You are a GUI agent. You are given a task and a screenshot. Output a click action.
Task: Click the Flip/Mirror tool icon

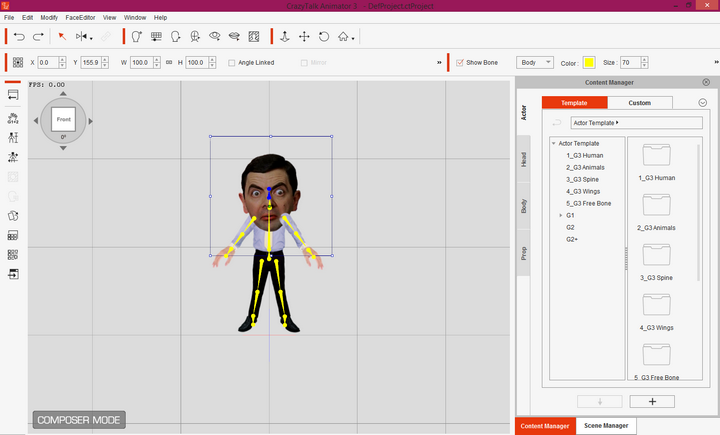point(81,36)
